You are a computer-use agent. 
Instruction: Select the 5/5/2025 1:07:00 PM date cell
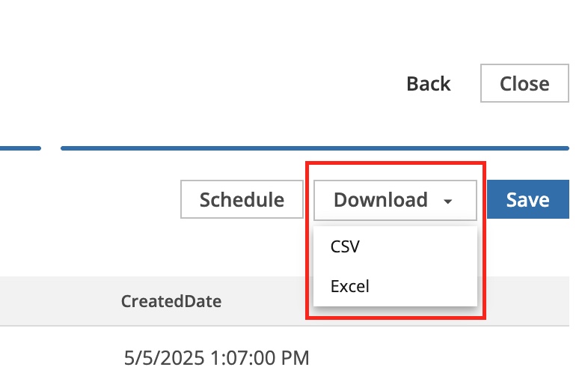(x=217, y=357)
